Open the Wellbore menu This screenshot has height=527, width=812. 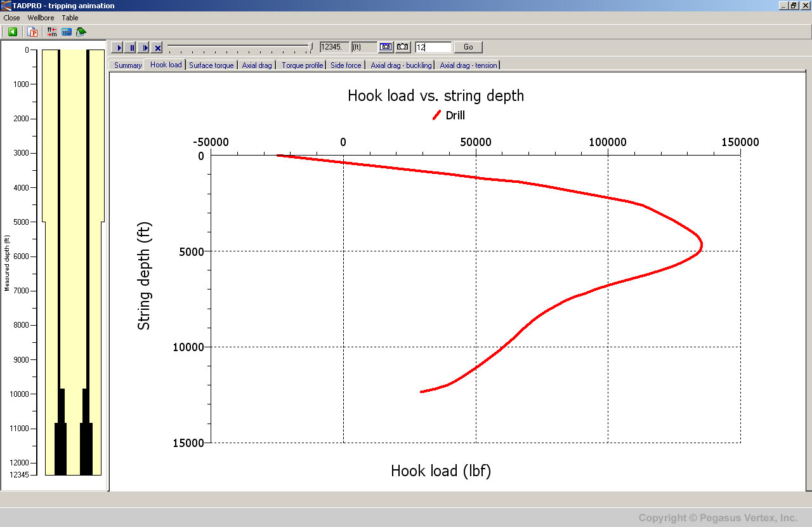[x=41, y=18]
